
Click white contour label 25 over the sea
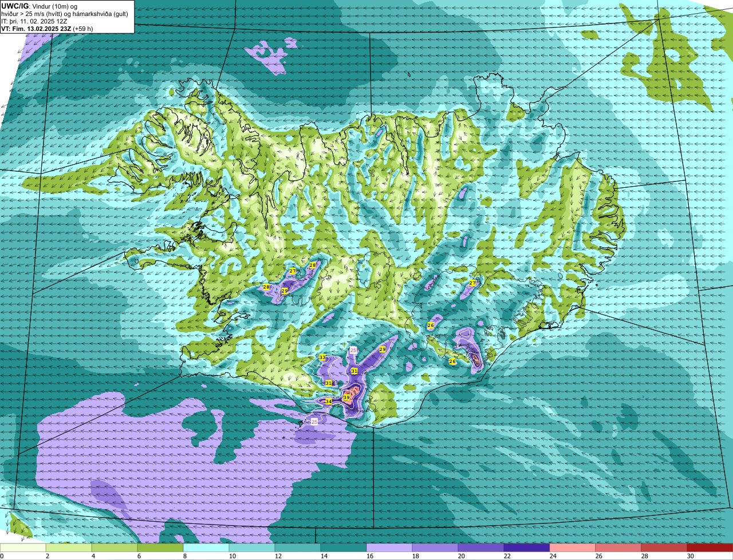[x=314, y=421]
